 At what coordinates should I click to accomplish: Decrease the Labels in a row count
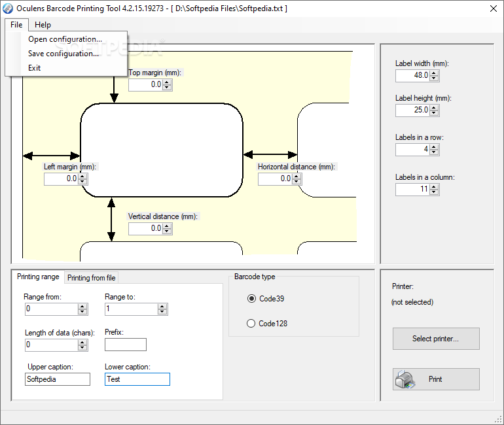(x=434, y=152)
